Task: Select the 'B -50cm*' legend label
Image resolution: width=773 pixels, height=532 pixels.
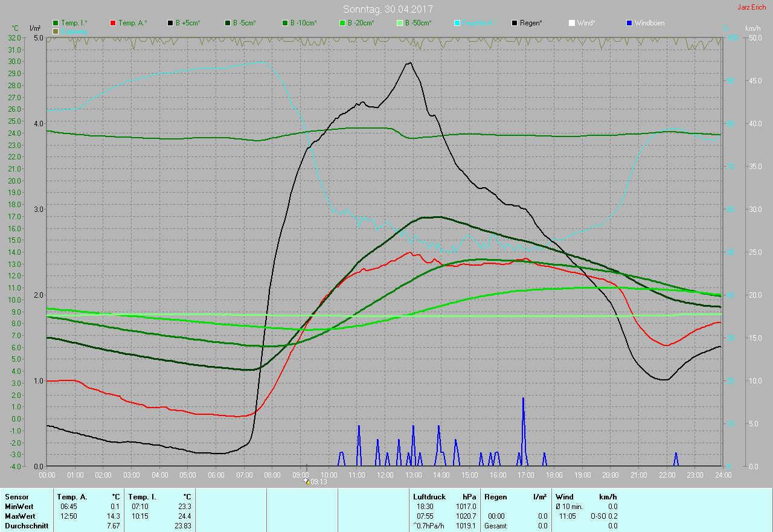Action: 419,23
